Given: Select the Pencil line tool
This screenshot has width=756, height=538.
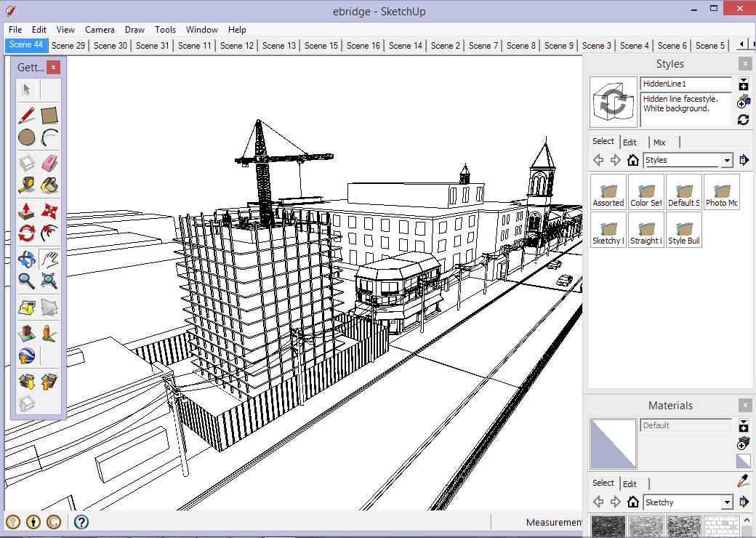Looking at the screenshot, I should click(27, 115).
